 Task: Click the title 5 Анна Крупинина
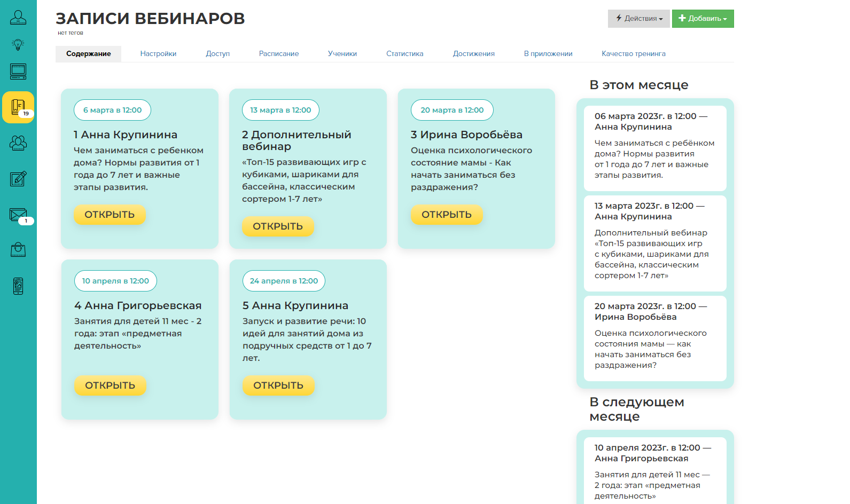point(295,306)
